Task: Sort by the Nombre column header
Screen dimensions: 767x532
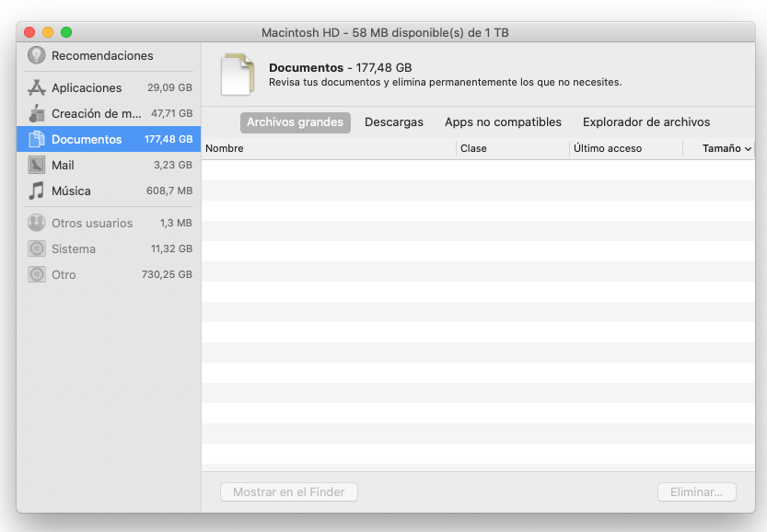Action: 329,149
